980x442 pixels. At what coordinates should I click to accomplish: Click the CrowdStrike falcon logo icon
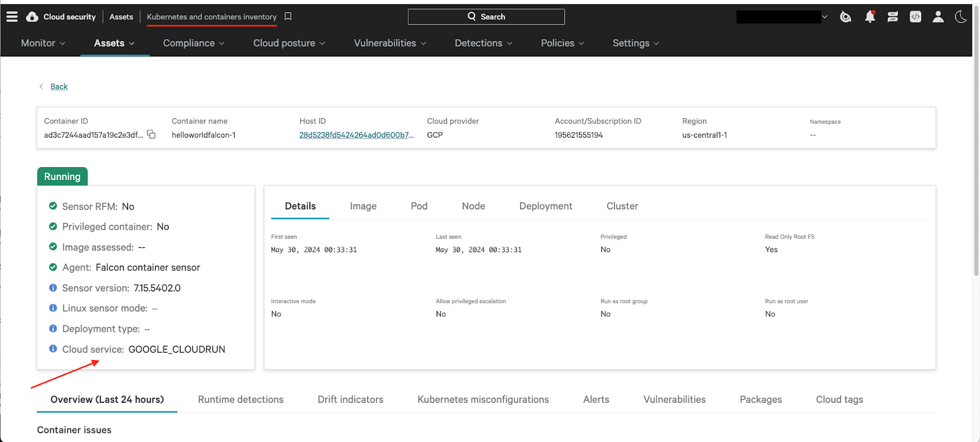pos(32,17)
